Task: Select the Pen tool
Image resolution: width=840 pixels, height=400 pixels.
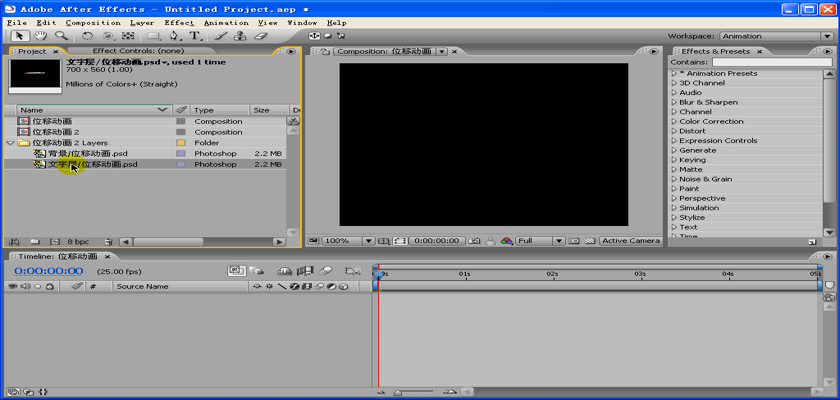Action: coord(174,36)
